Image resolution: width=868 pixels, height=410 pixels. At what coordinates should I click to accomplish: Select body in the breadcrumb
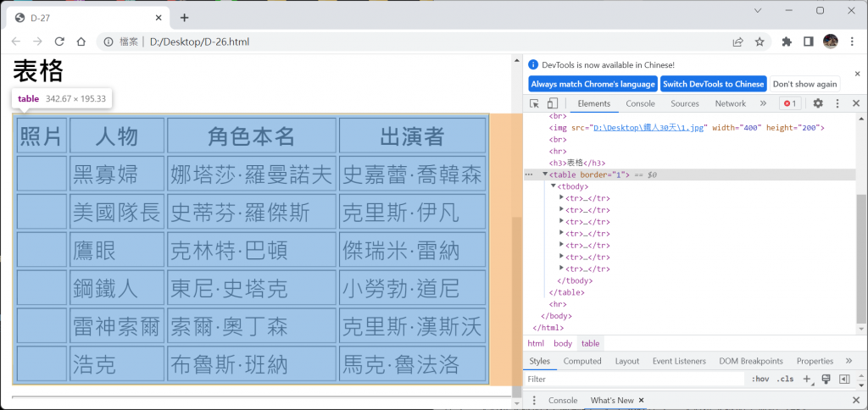[563, 344]
